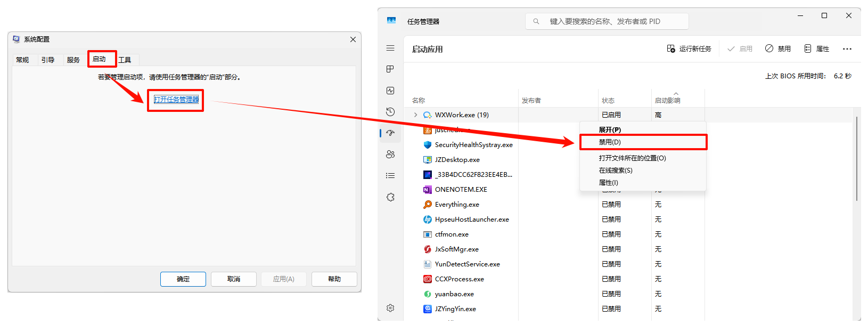Open App history icon in Task Manager sidebar
Screen dimensions: 868x333
coord(390,112)
